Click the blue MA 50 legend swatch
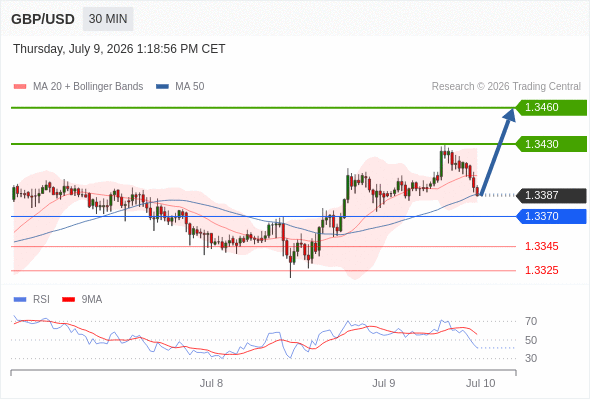This screenshot has width=590, height=400. click(162, 87)
